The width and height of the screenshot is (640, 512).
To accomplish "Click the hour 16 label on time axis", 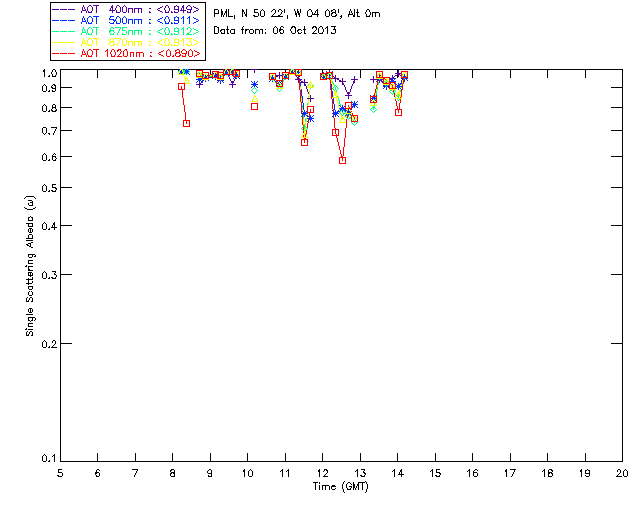I will coord(473,473).
